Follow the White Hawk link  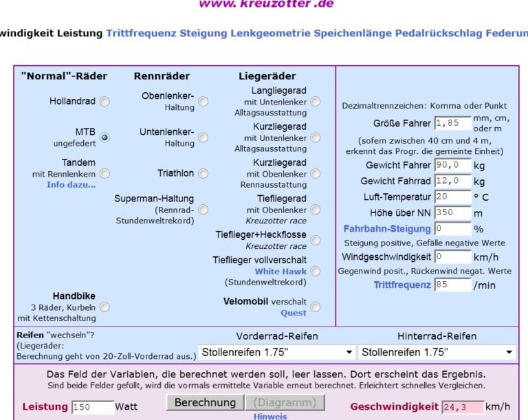point(280,272)
